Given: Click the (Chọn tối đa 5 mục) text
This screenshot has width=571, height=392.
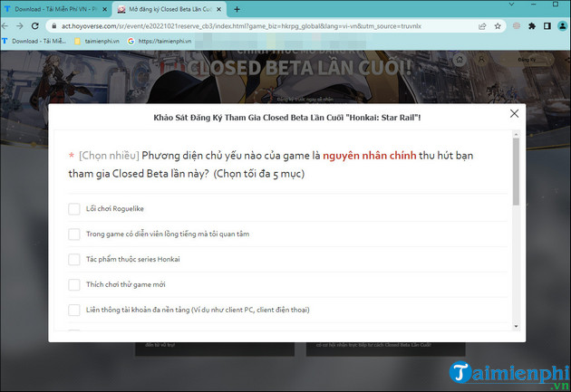Looking at the screenshot, I should pos(259,174).
